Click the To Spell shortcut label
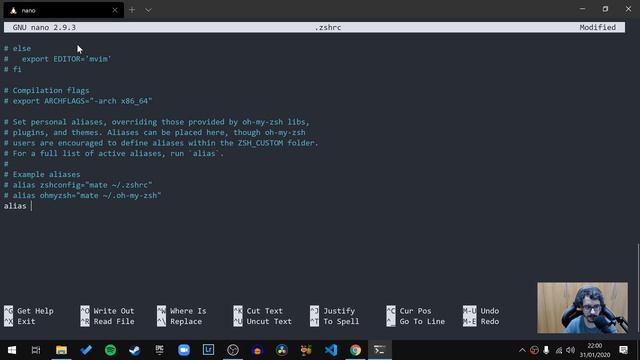640x360 pixels. [x=341, y=321]
